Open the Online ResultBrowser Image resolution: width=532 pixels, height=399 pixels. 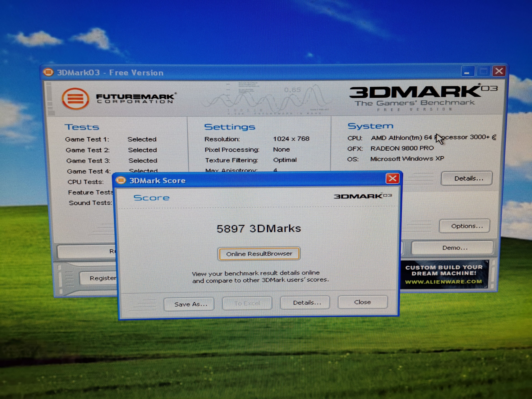pyautogui.click(x=259, y=254)
